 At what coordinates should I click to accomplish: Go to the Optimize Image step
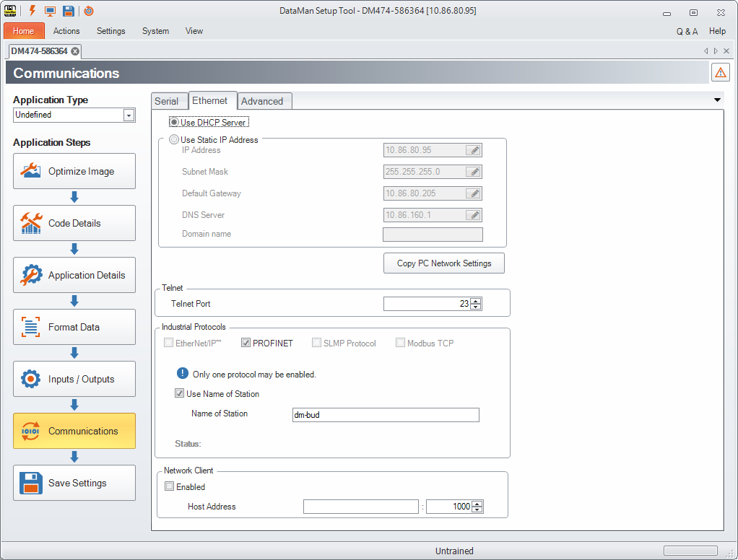point(74,172)
